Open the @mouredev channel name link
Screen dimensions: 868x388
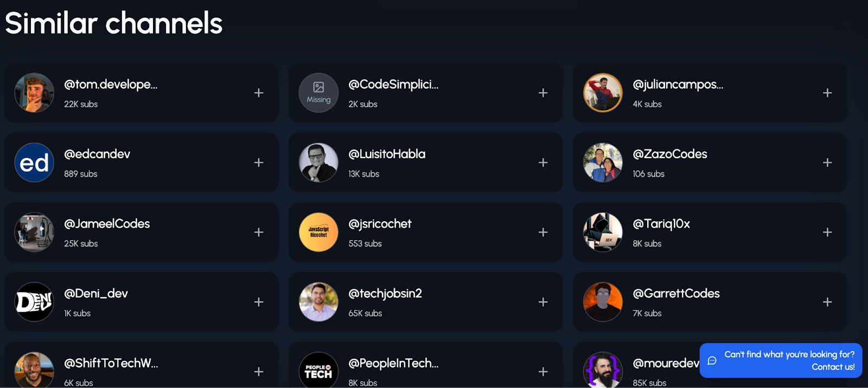coord(666,363)
